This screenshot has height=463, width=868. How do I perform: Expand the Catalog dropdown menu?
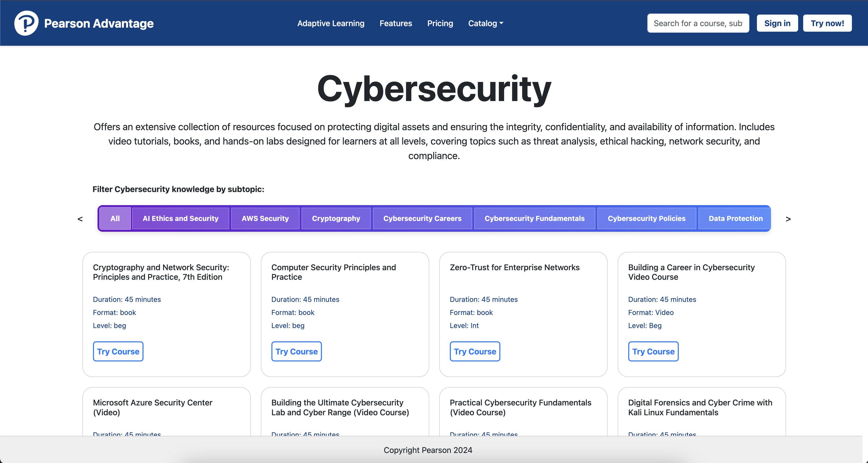tap(485, 23)
